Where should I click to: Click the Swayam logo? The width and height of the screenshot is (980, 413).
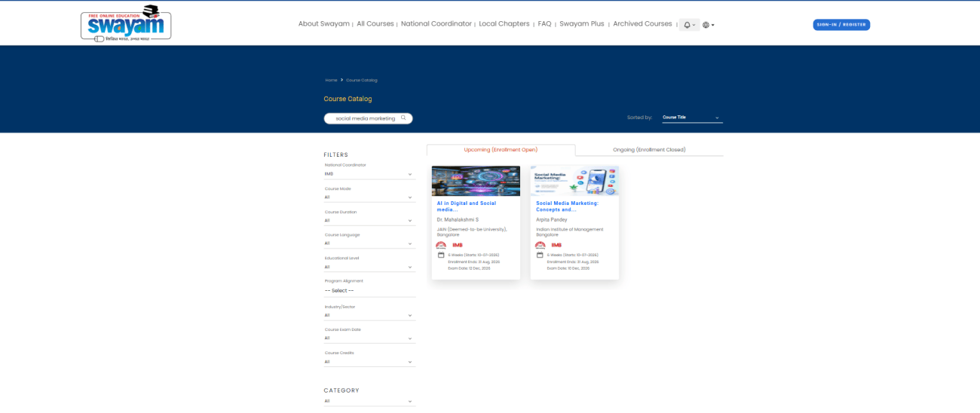(x=126, y=23)
